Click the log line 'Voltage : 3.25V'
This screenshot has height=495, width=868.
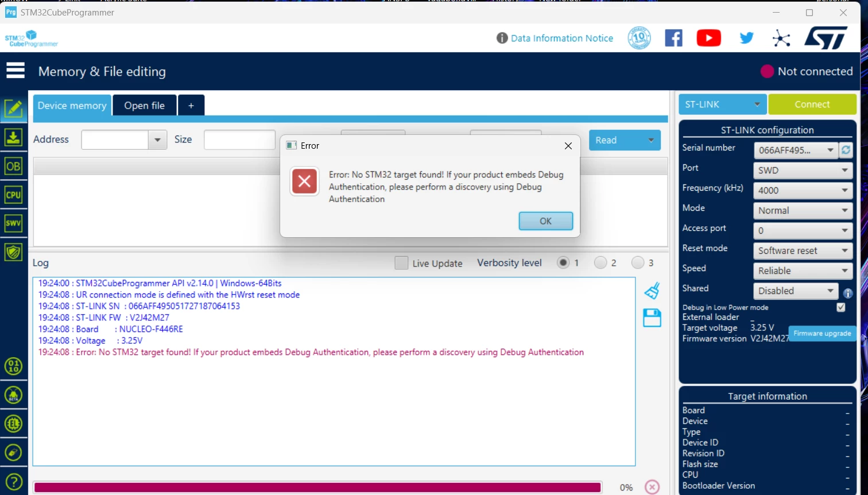pyautogui.click(x=91, y=341)
